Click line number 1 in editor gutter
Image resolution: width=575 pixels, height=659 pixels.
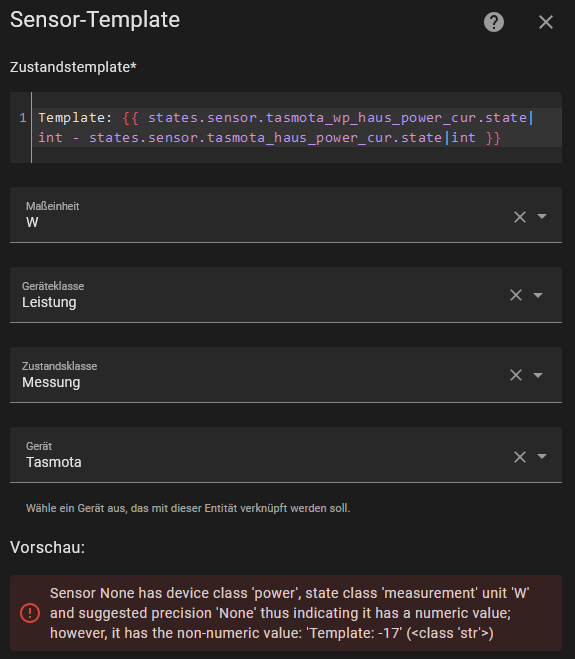pyautogui.click(x=23, y=118)
